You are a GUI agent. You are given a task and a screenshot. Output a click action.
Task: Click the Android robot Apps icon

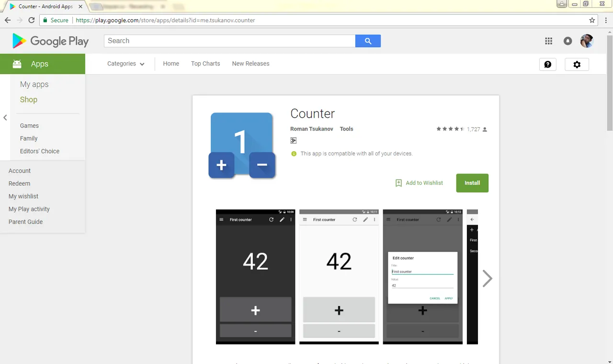(17, 64)
